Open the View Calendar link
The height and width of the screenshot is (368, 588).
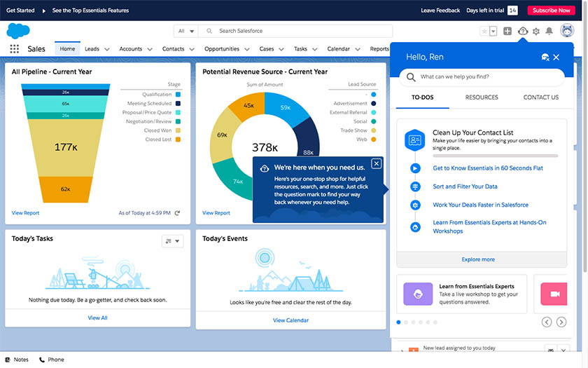point(290,320)
